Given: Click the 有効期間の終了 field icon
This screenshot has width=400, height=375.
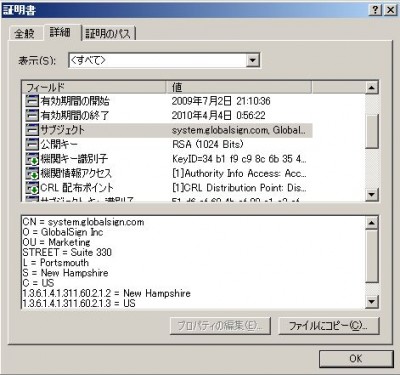Looking at the screenshot, I should click(32, 115).
